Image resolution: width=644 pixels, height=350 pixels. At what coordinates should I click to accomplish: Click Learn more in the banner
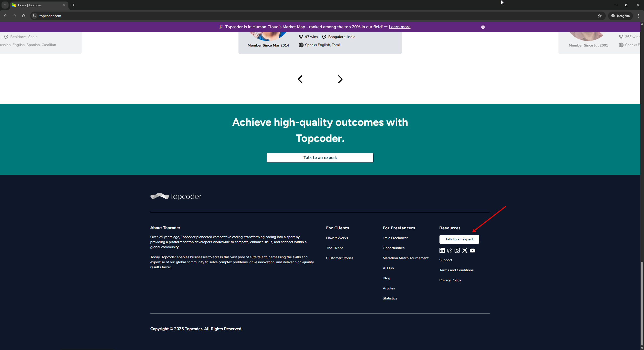pyautogui.click(x=399, y=27)
